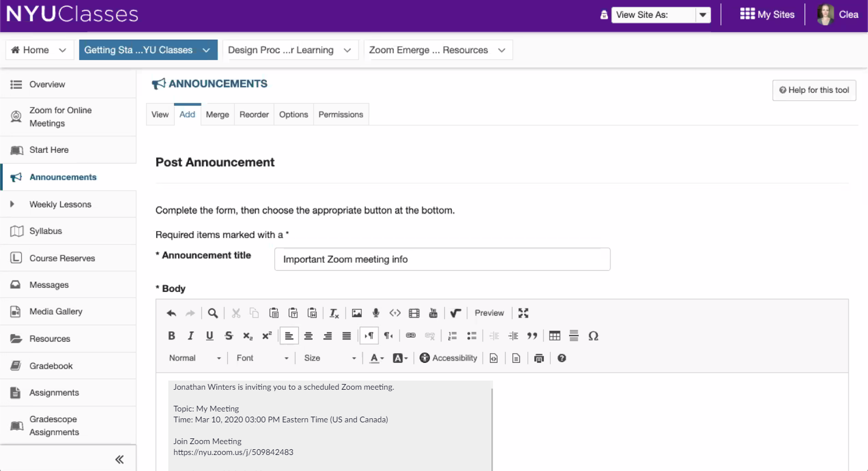Run the Accessibility checker
The height and width of the screenshot is (471, 868).
(x=448, y=358)
